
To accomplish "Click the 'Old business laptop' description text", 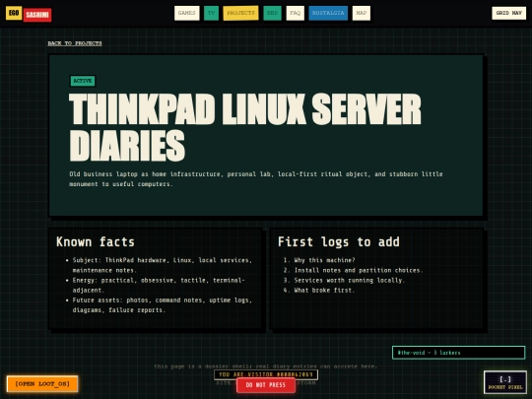I will (256, 179).
